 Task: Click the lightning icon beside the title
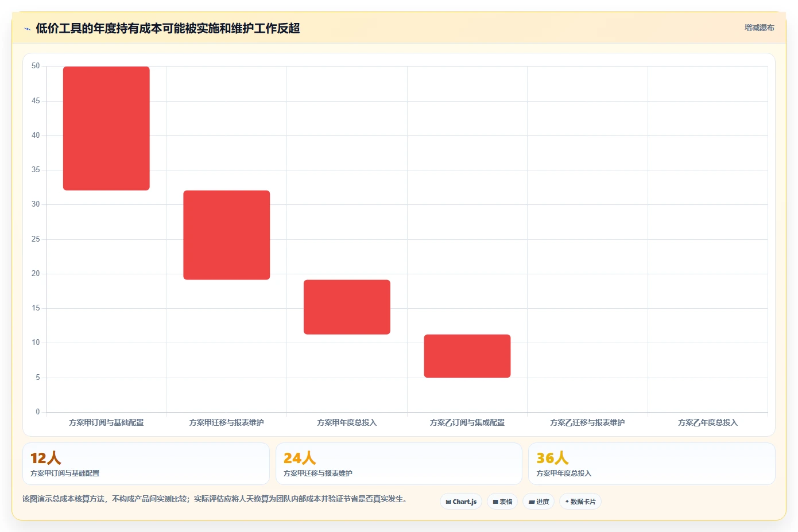pos(27,29)
